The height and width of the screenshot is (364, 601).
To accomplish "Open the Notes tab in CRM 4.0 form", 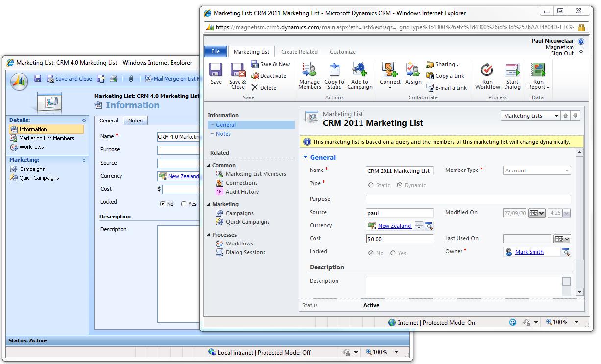I will click(x=135, y=121).
